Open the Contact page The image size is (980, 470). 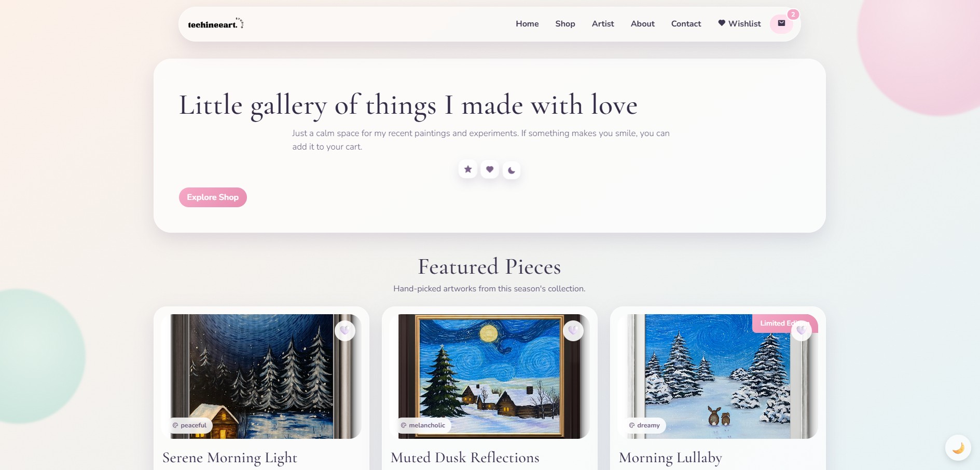(x=686, y=23)
